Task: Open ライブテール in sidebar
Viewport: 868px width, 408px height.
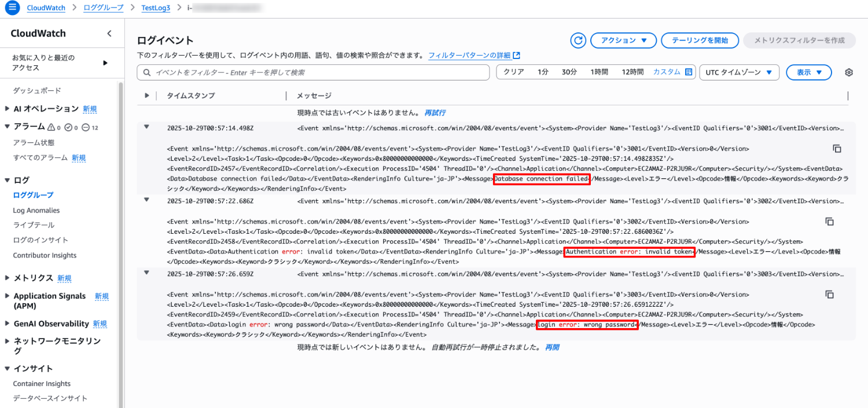Action: [34, 225]
